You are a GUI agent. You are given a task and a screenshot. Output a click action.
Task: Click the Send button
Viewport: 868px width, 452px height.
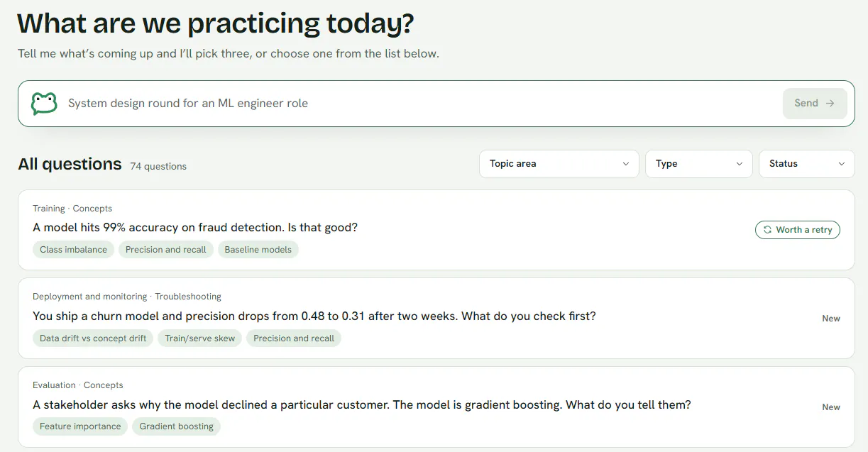(815, 104)
